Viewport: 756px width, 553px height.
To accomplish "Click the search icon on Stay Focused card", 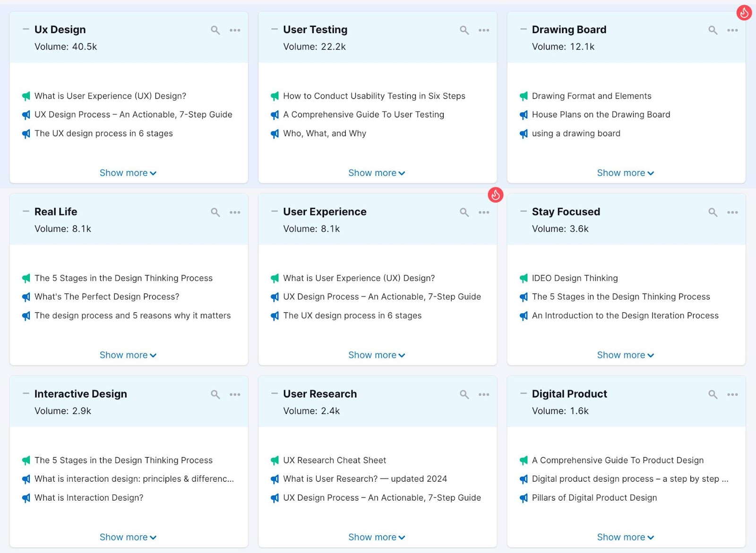I will (713, 213).
